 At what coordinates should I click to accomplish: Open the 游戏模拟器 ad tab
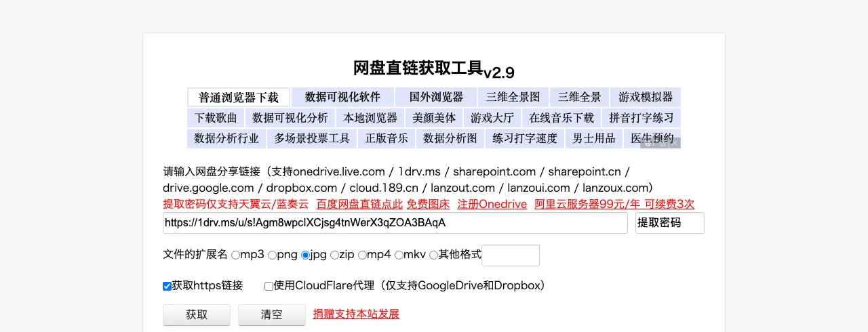point(646,97)
